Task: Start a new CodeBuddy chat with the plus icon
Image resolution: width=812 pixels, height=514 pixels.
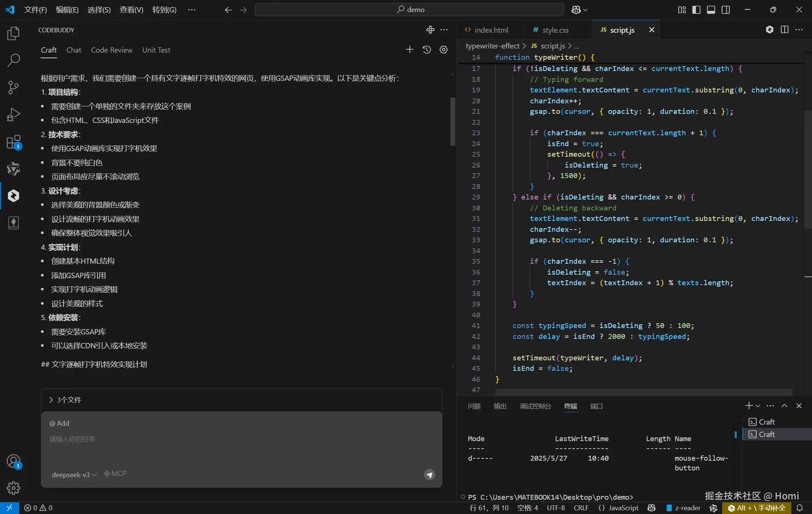Action: click(410, 50)
